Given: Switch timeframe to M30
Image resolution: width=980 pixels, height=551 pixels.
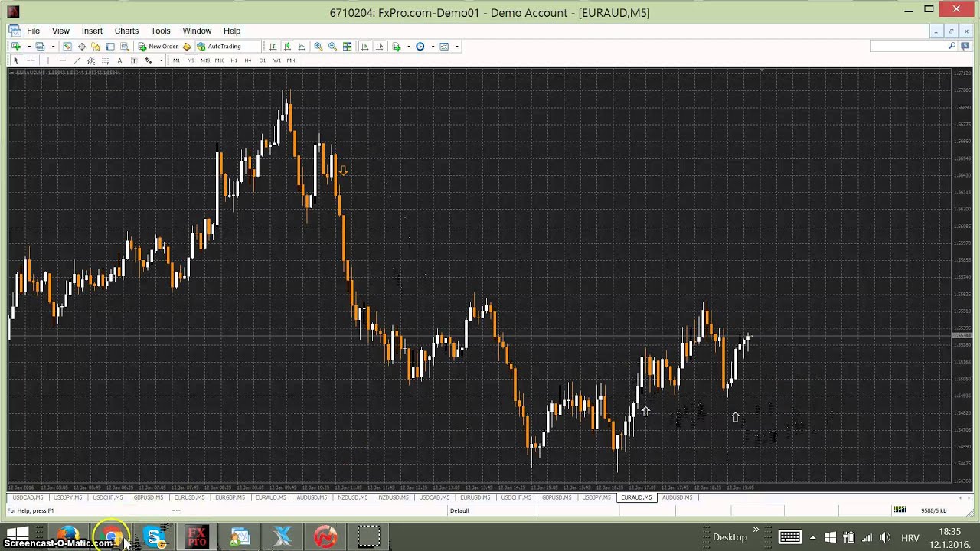Looking at the screenshot, I should tap(220, 60).
